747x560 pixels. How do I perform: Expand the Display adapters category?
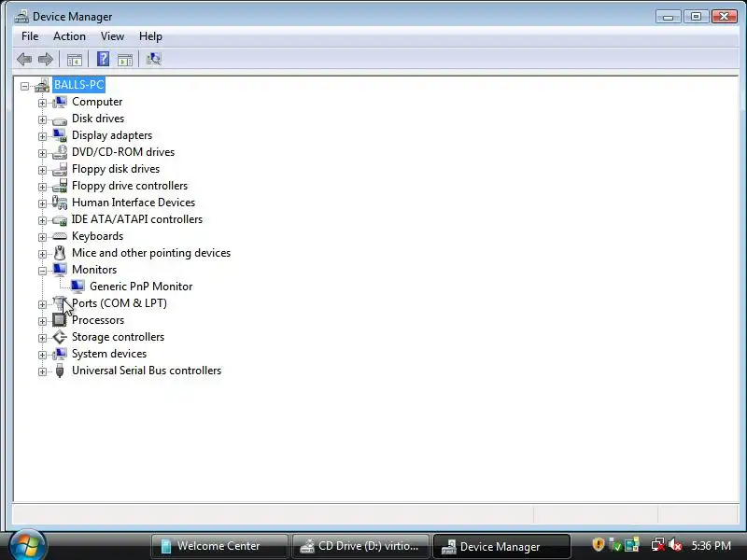pos(42,136)
